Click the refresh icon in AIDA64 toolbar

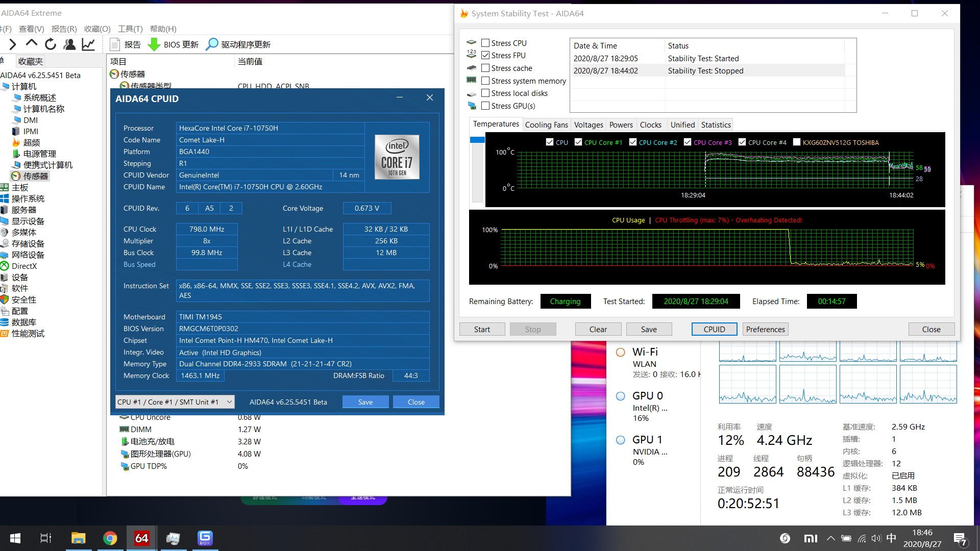50,44
